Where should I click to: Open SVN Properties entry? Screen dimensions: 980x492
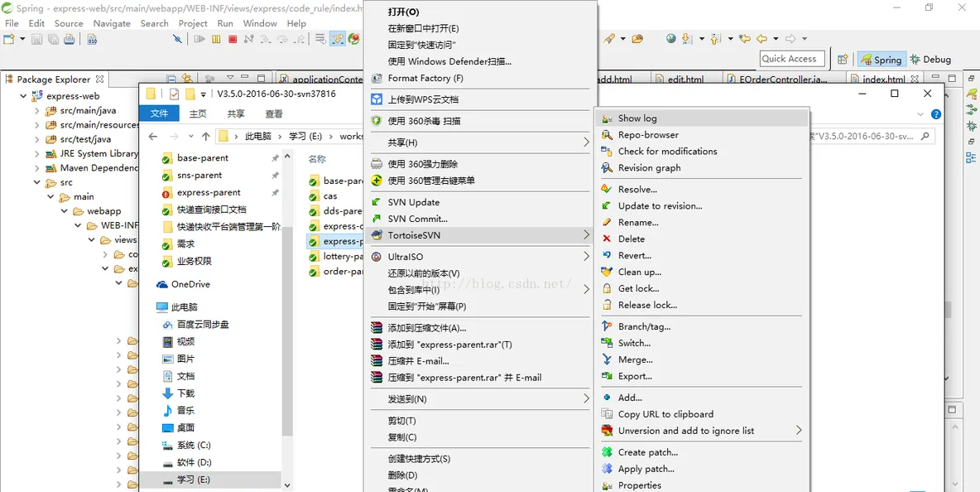701,485
